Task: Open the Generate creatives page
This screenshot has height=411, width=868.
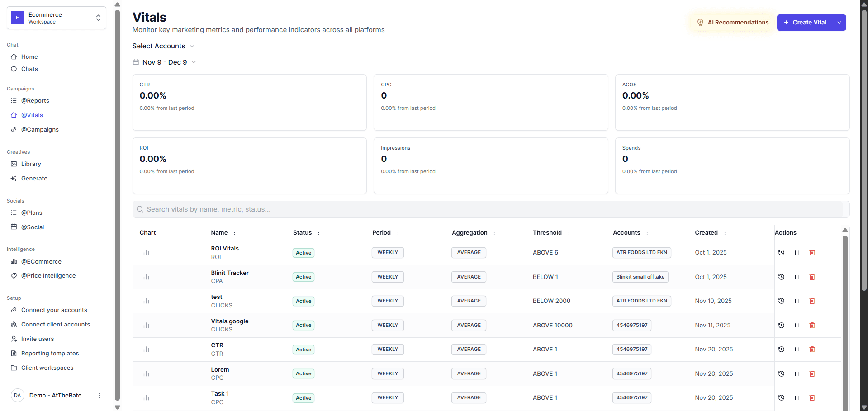Action: click(57, 179)
